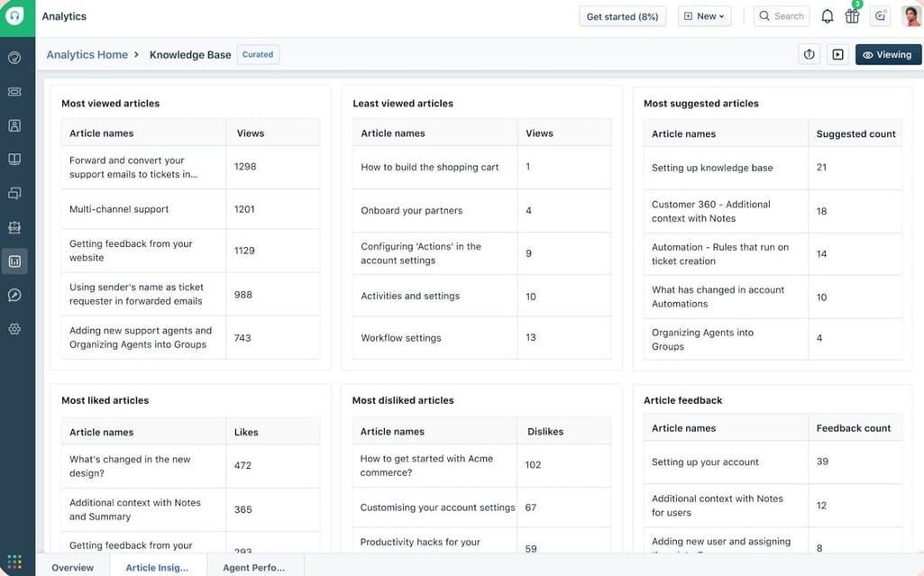Export the dashboard using the share icon
Image resolution: width=924 pixels, height=576 pixels.
(809, 54)
